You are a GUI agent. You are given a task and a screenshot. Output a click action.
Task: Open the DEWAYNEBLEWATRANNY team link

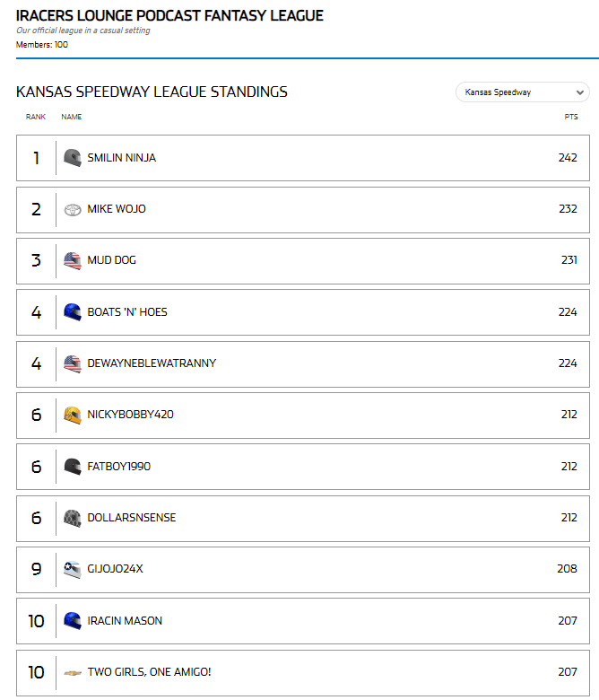click(x=152, y=363)
